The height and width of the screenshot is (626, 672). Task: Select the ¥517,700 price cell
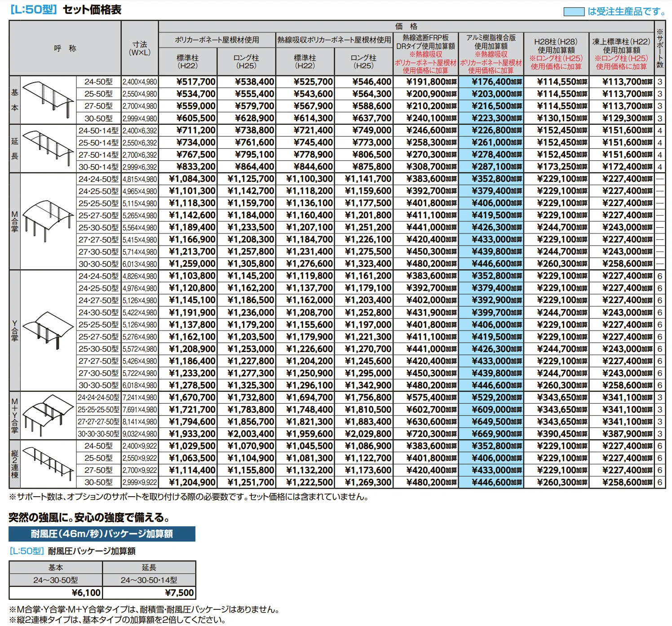188,82
